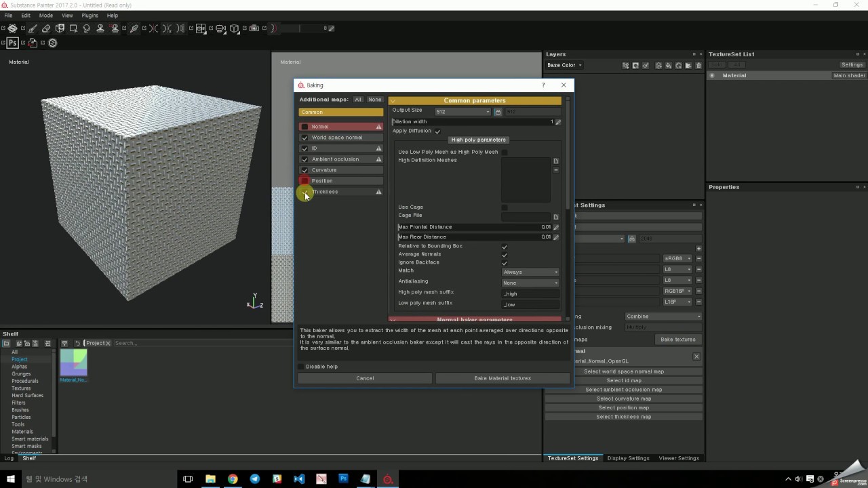Switch to the Viewer Settings tab
868x488 pixels.
pyautogui.click(x=679, y=458)
